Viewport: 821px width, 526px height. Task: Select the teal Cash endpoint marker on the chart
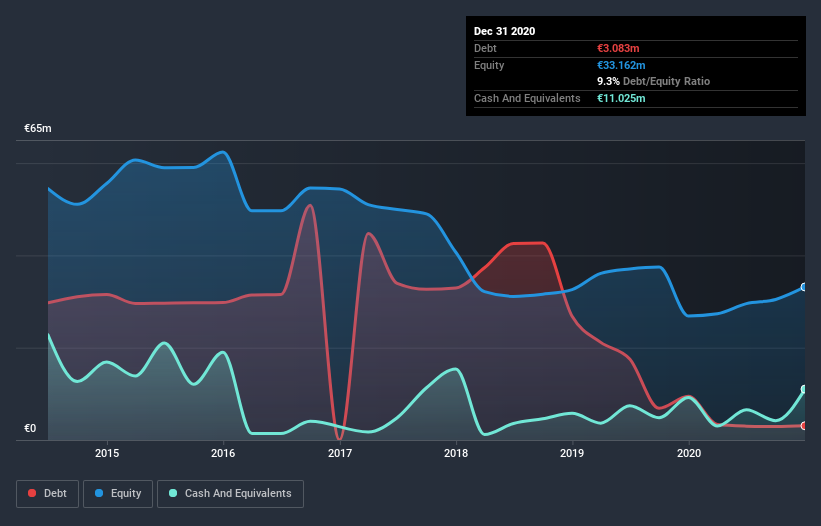[804, 389]
